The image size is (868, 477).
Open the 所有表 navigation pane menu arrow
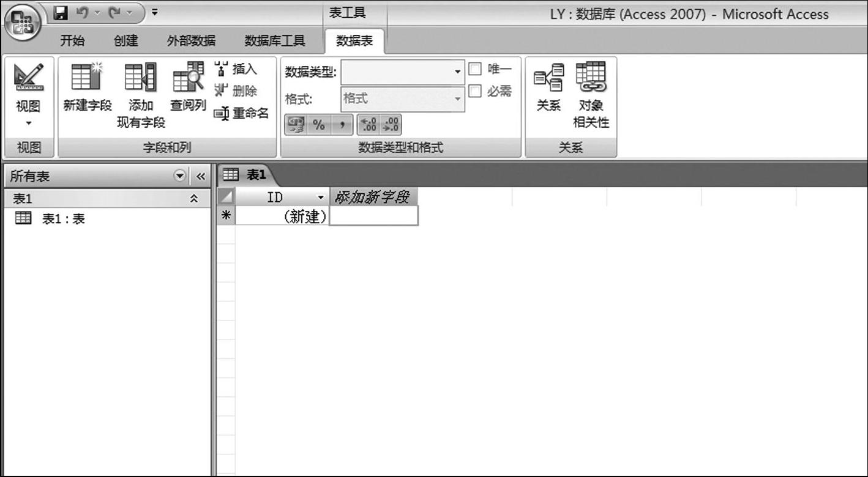click(179, 176)
